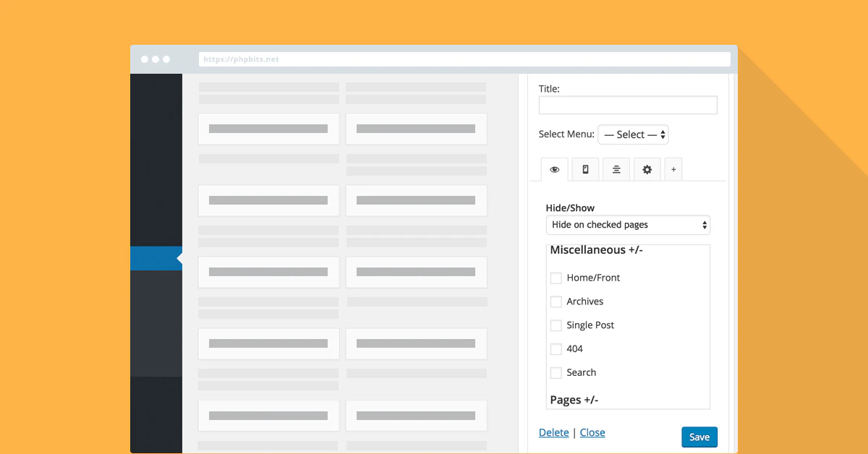The image size is (868, 454).
Task: Click the phpbits.net address bar
Action: [464, 59]
